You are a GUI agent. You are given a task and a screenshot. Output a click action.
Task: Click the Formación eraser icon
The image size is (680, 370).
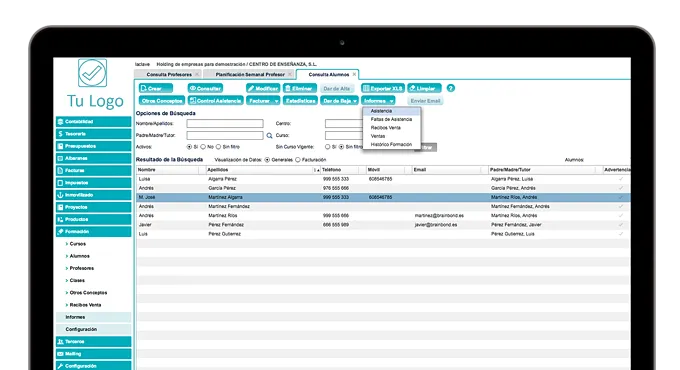click(x=60, y=231)
